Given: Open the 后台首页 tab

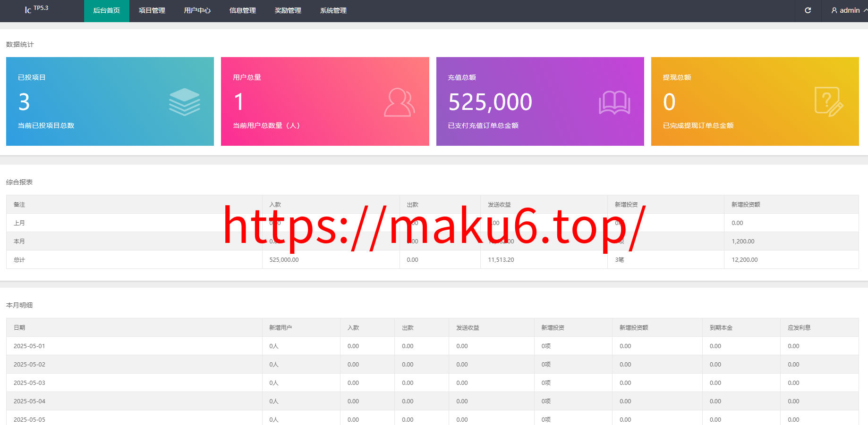Looking at the screenshot, I should 107,11.
